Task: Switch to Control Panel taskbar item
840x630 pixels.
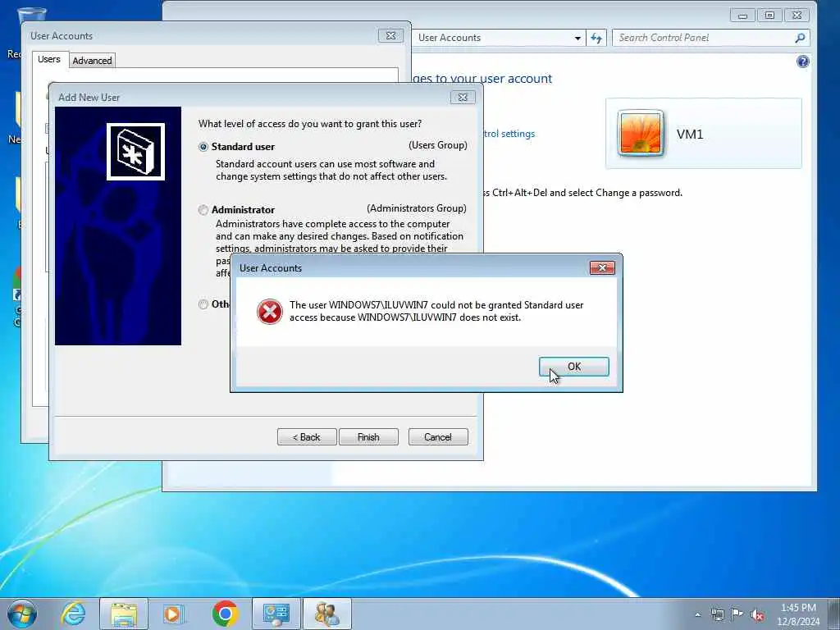Action: point(276,614)
